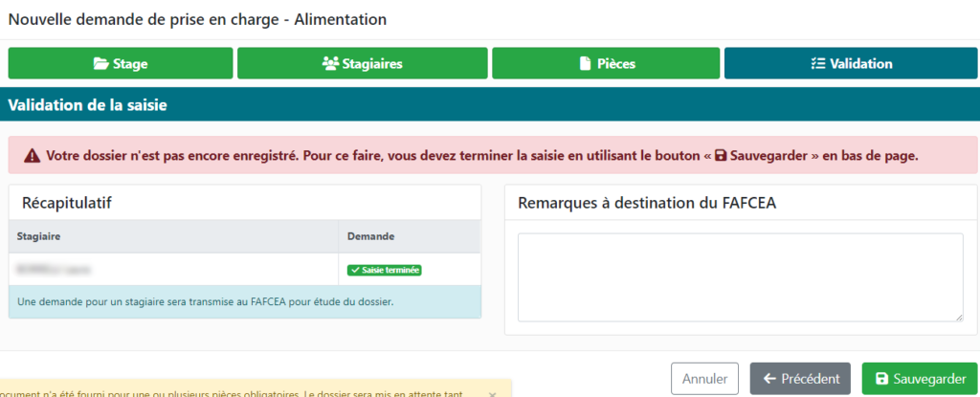Dismiss the yellow warning notification

(x=492, y=393)
